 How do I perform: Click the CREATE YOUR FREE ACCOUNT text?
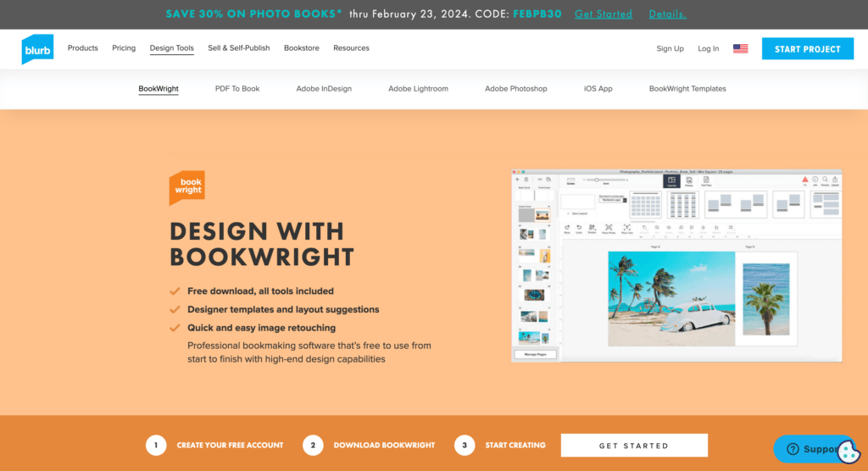[230, 445]
